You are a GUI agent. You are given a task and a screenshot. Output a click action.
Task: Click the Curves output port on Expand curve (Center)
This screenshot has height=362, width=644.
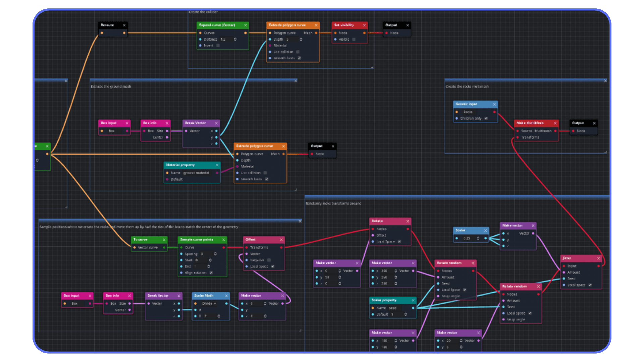[245, 33]
